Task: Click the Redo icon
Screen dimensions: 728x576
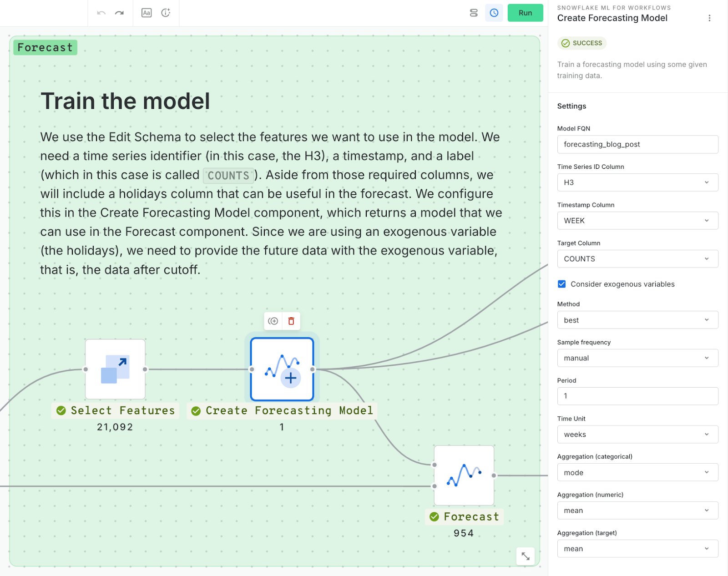Action: [x=119, y=13]
